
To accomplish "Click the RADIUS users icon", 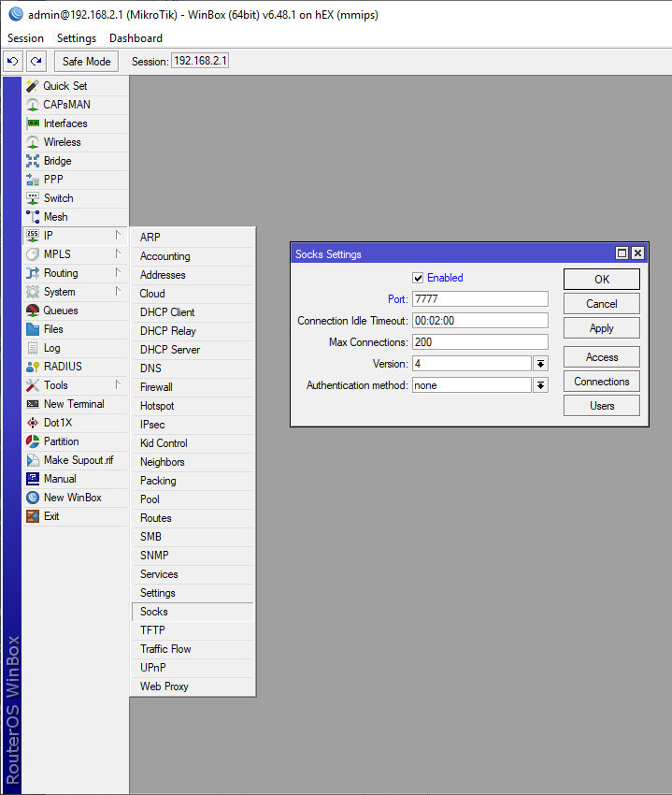I will click(33, 367).
